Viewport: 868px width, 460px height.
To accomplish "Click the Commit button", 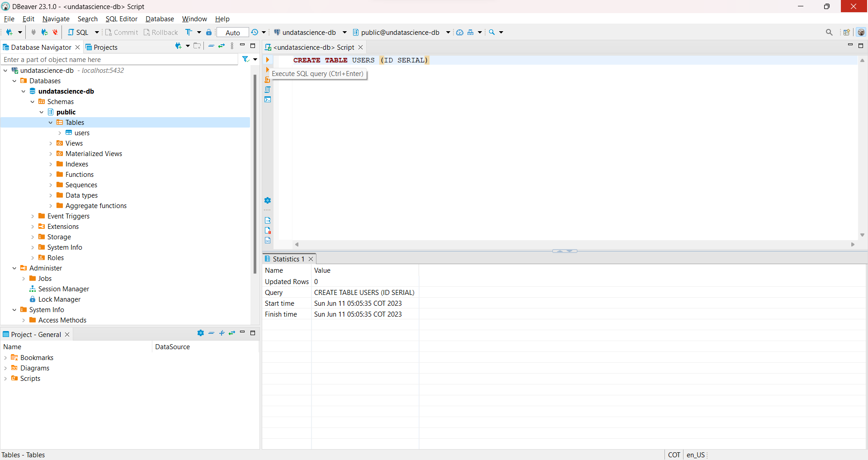I will tap(122, 32).
